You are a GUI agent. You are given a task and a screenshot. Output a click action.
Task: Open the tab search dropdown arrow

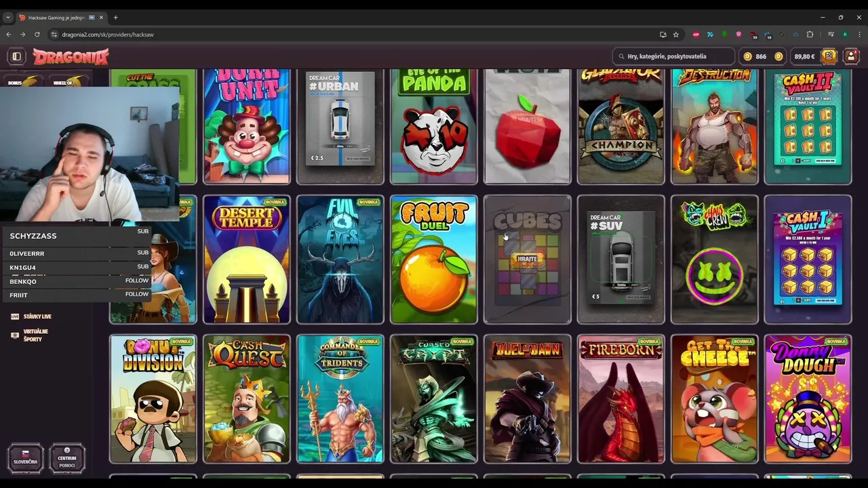click(x=8, y=18)
